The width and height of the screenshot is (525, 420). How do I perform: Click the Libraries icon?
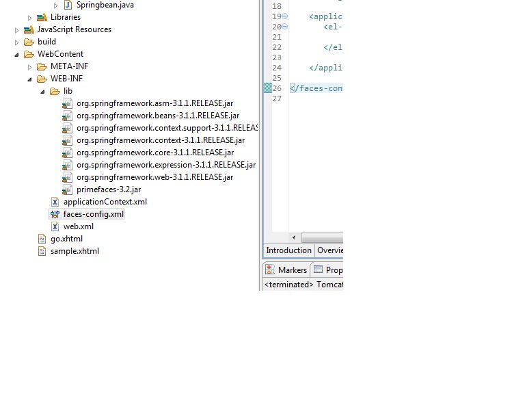(42, 17)
